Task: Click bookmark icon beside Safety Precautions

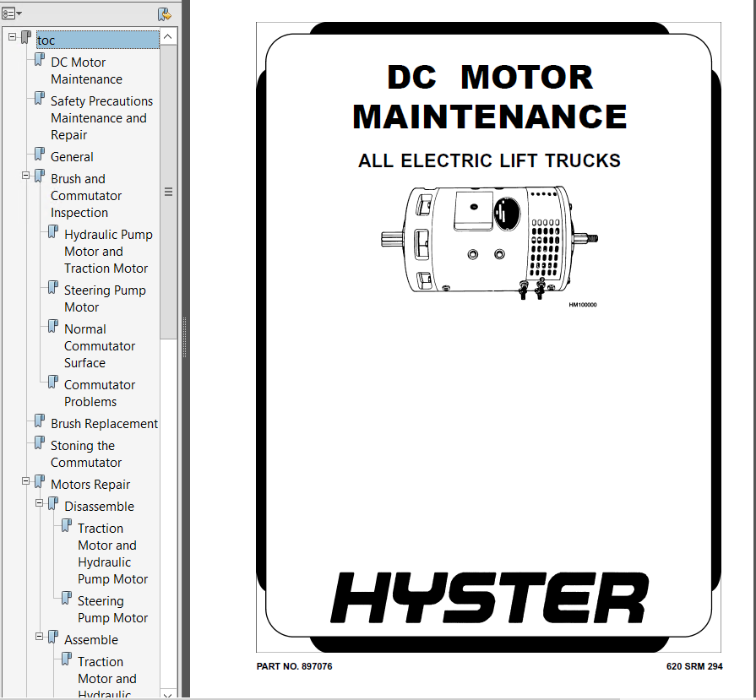Action: (40, 99)
